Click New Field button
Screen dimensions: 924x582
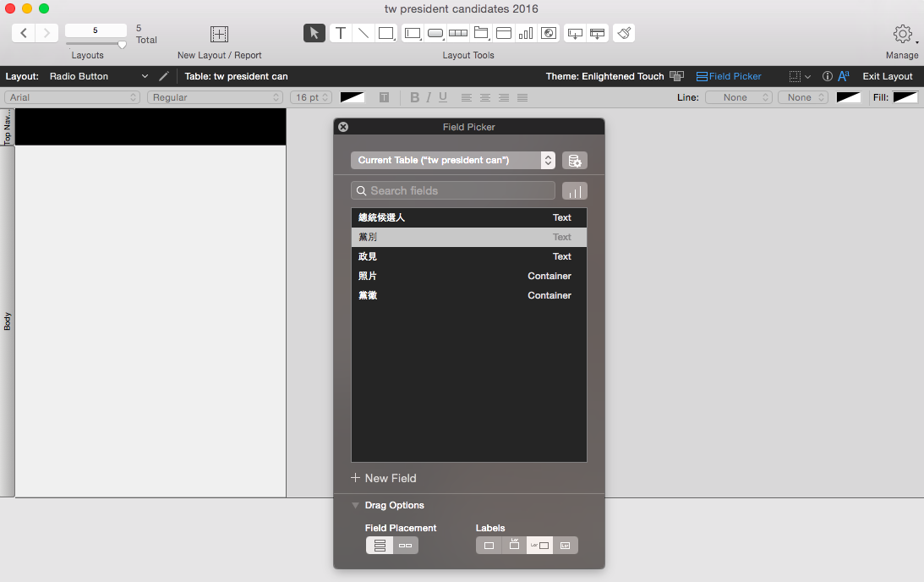pyautogui.click(x=384, y=478)
